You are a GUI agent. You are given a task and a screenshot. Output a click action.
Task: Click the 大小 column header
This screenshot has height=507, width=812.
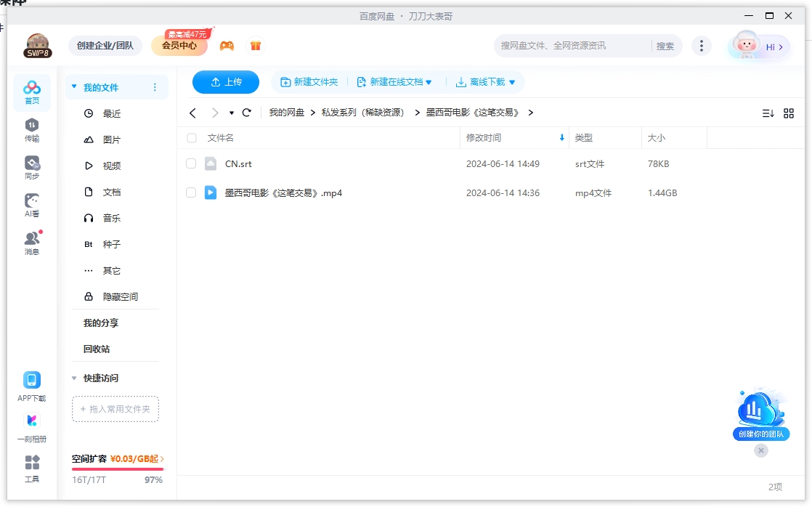click(x=656, y=138)
